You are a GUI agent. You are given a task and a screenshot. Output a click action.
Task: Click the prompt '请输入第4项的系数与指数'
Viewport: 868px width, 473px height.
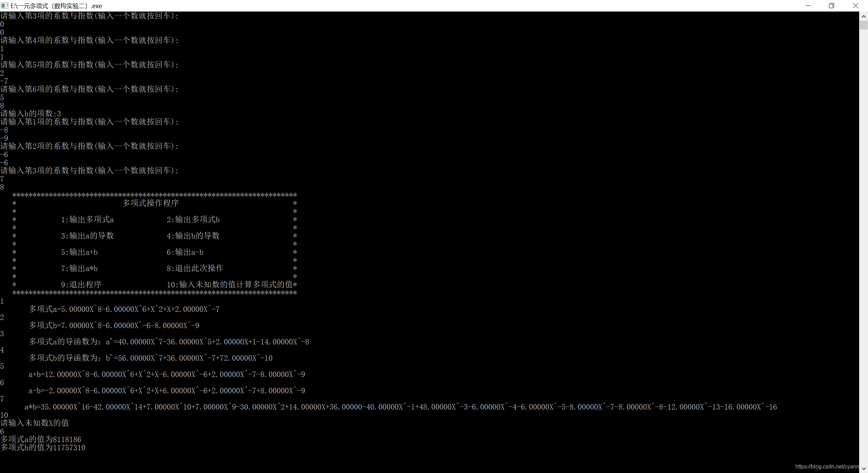(x=90, y=40)
